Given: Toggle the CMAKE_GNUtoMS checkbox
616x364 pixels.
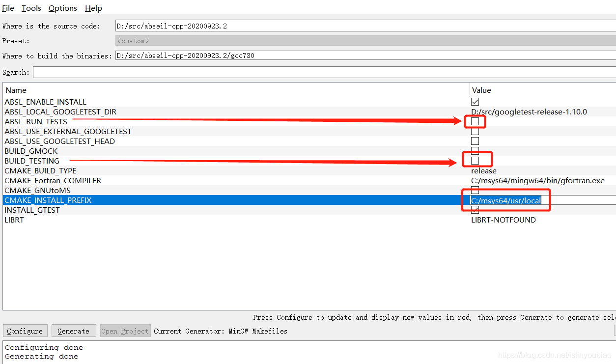Looking at the screenshot, I should (475, 190).
